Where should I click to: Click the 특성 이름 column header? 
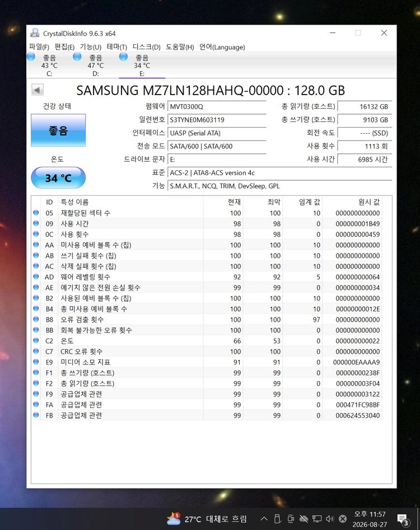click(x=130, y=202)
